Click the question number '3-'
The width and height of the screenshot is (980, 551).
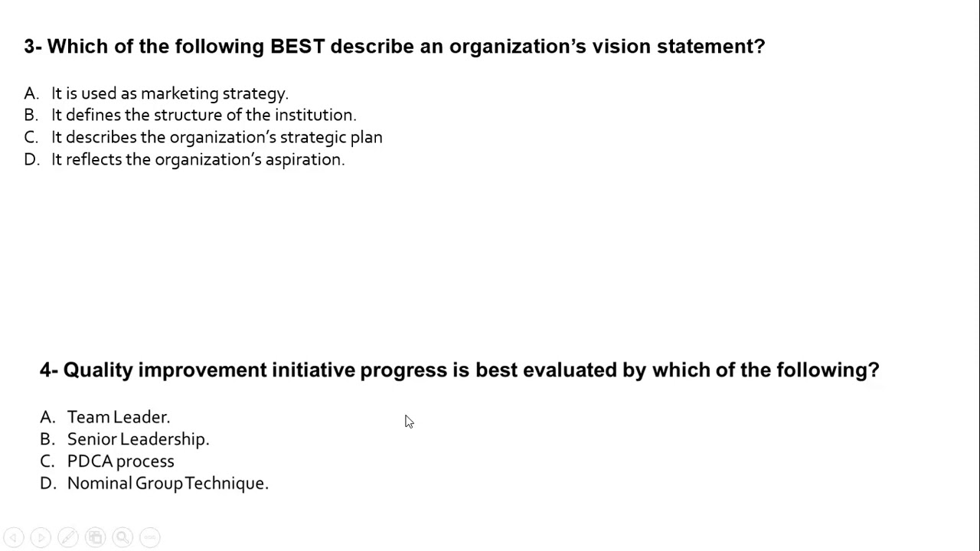point(33,47)
